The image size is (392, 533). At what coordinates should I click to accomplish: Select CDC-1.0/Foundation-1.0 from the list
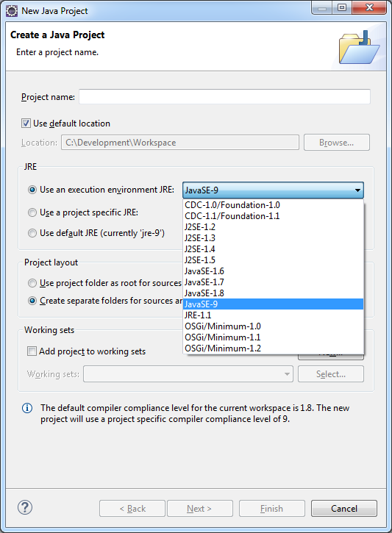(x=273, y=205)
